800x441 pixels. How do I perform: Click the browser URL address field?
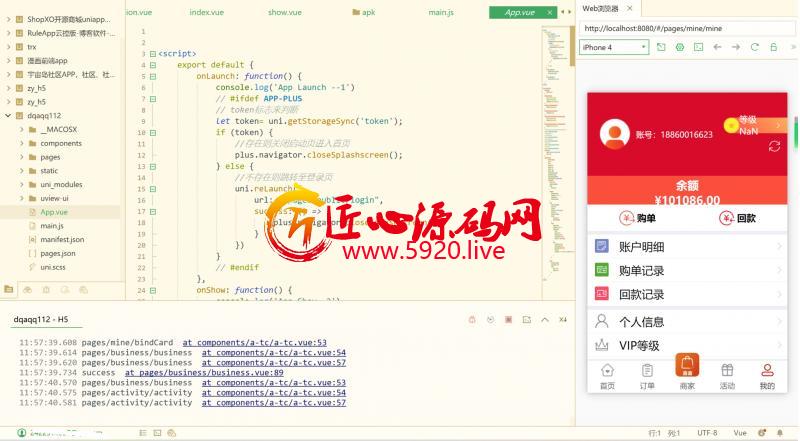687,29
